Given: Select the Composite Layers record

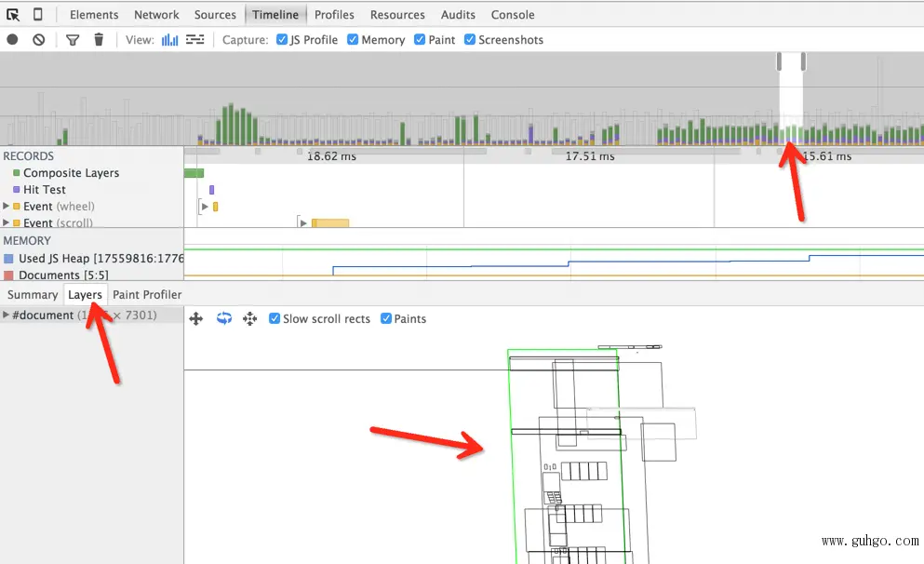Looking at the screenshot, I should click(x=72, y=173).
